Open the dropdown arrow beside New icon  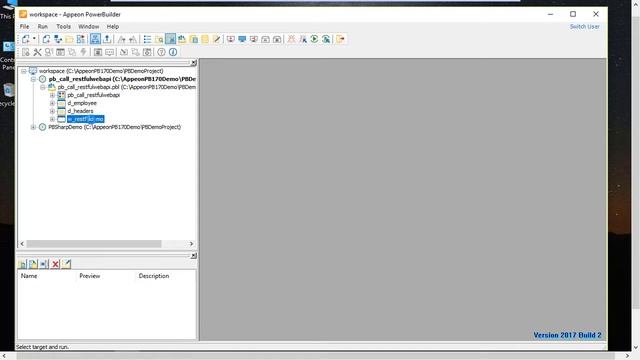coord(34,39)
